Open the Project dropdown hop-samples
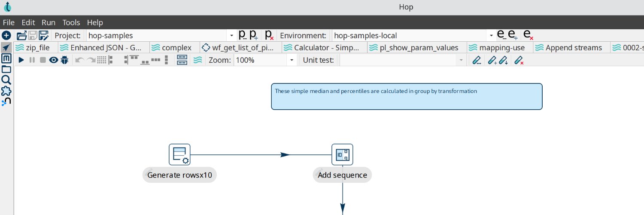The image size is (644, 215). 161,35
